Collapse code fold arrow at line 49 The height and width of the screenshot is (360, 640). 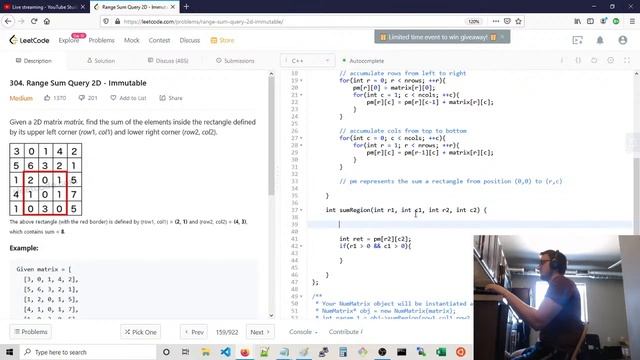[301, 296]
